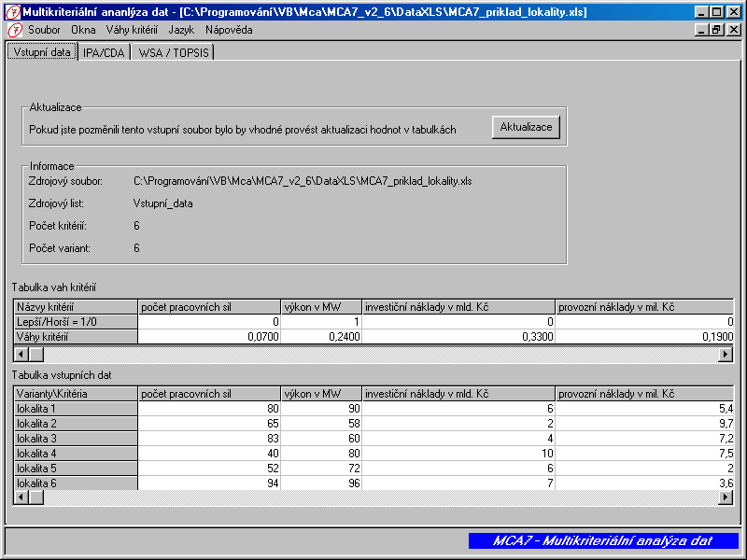
Task: Click the investiční náklady weight cell 0,3300
Action: (458, 336)
